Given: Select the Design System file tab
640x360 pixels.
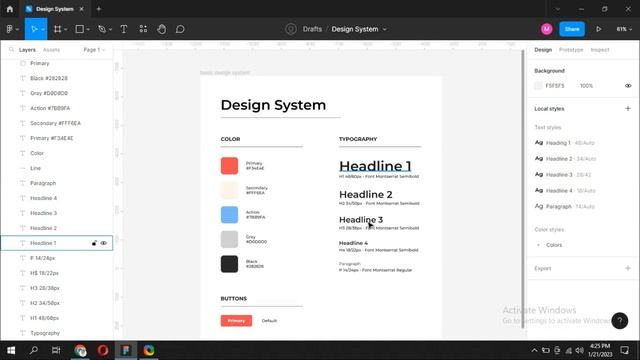Looking at the screenshot, I should click(x=54, y=9).
